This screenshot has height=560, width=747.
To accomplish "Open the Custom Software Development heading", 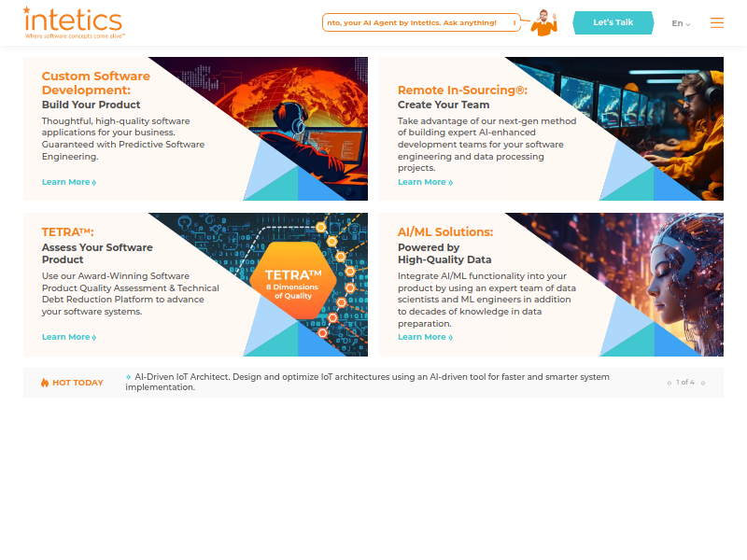I will (96, 83).
